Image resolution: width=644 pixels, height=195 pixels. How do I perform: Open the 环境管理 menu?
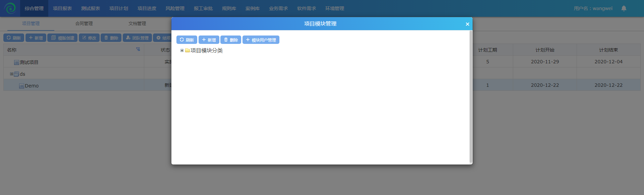tap(335, 8)
